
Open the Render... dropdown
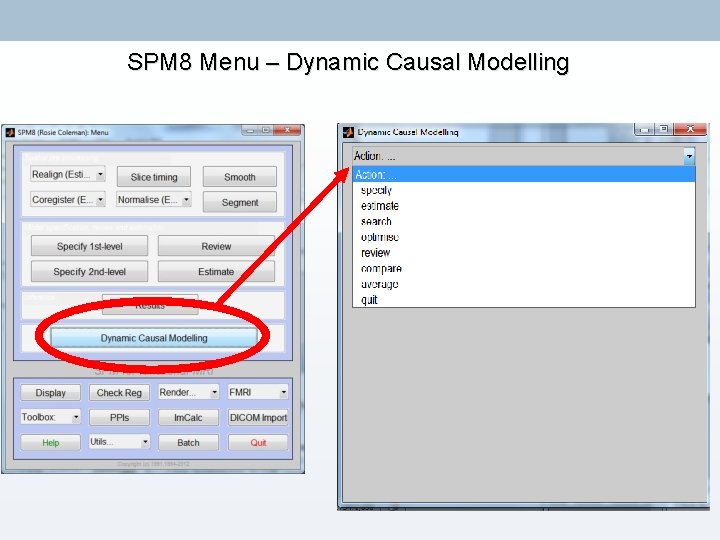click(188, 392)
